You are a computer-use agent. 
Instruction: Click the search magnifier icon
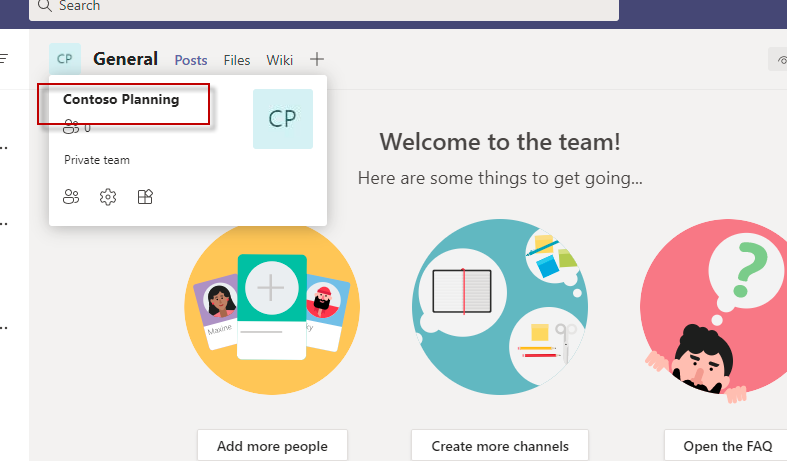point(45,6)
